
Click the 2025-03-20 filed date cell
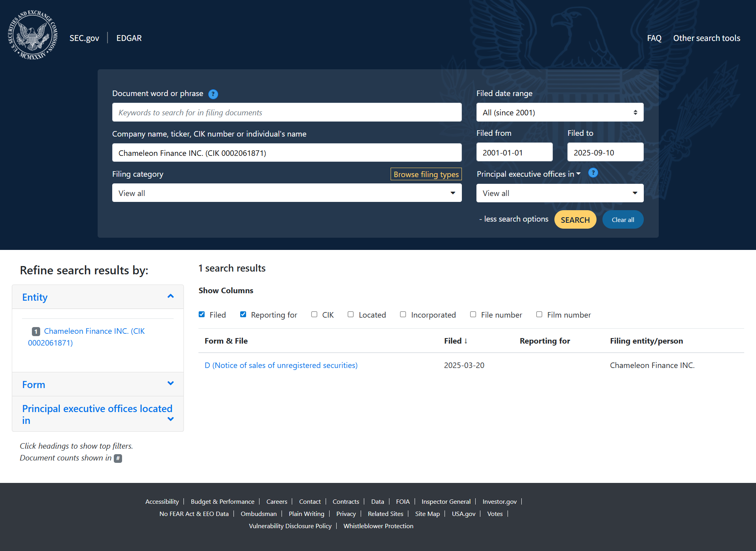pos(464,365)
